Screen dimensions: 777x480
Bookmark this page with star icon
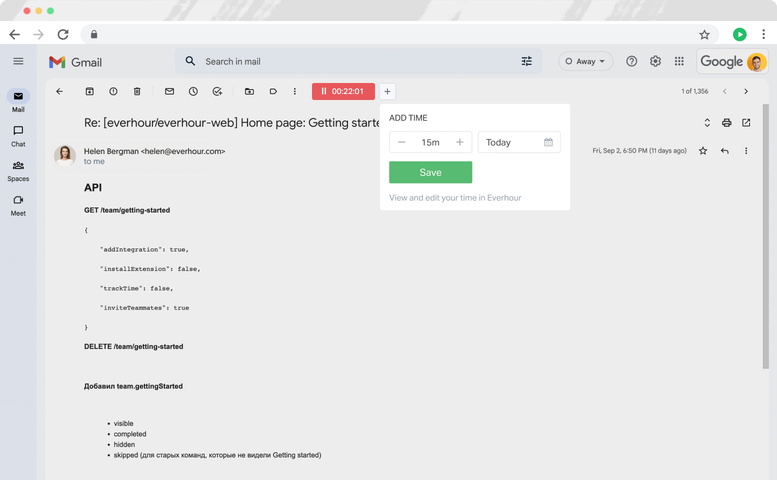click(704, 35)
